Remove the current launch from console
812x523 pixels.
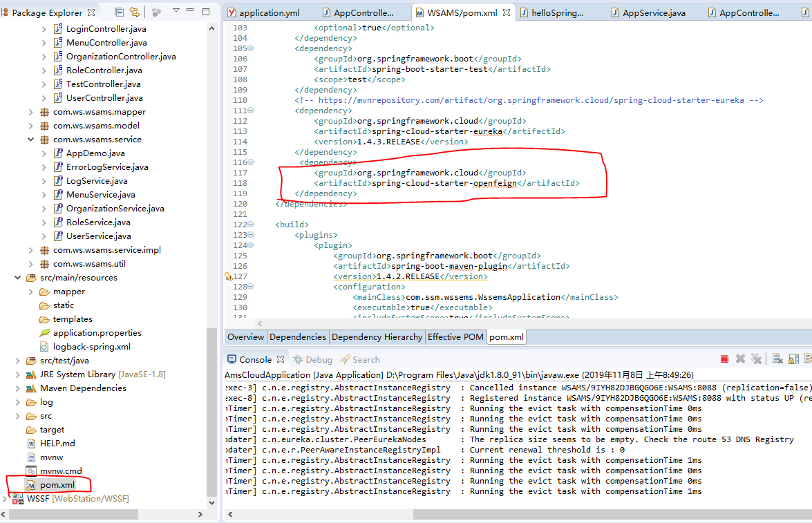pyautogui.click(x=740, y=359)
